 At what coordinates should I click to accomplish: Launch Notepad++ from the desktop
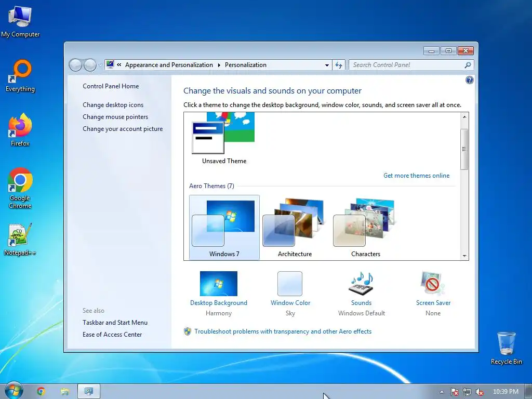click(20, 240)
